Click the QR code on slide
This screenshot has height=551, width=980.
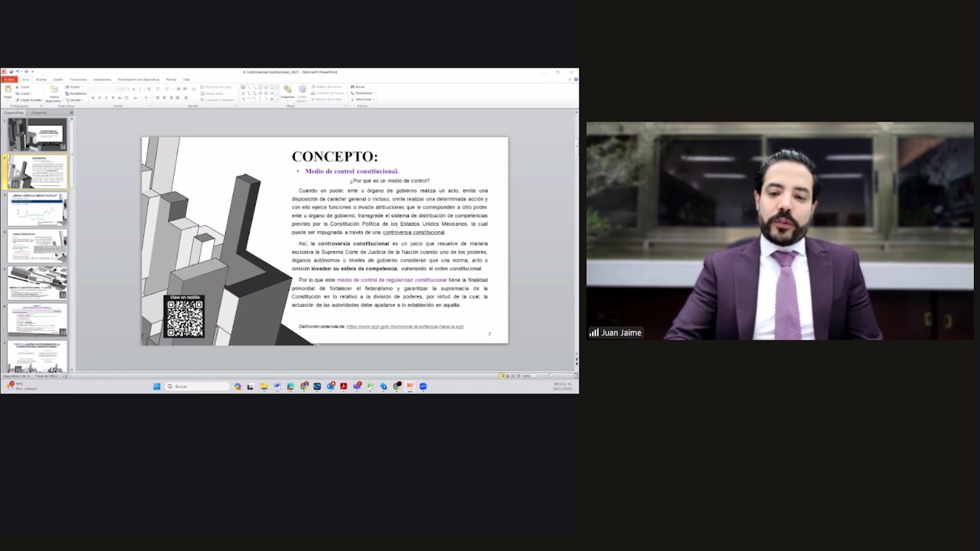pyautogui.click(x=185, y=318)
